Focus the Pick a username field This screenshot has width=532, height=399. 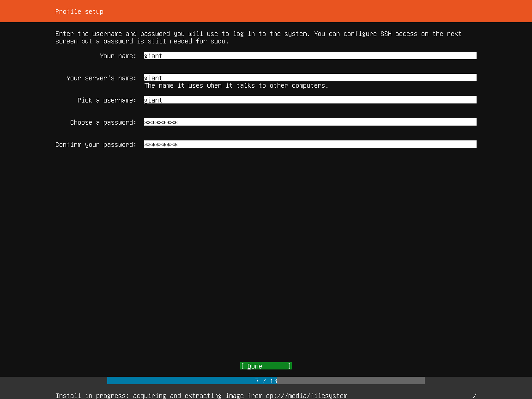pyautogui.click(x=310, y=100)
